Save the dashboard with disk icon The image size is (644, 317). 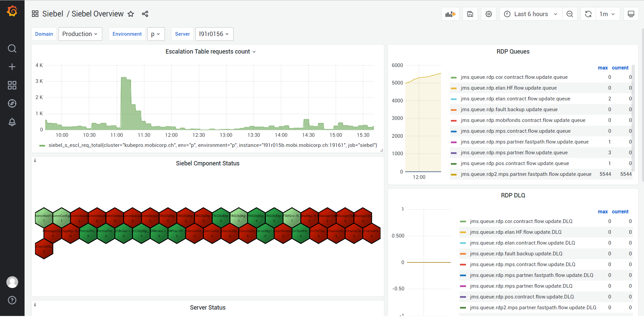click(470, 14)
